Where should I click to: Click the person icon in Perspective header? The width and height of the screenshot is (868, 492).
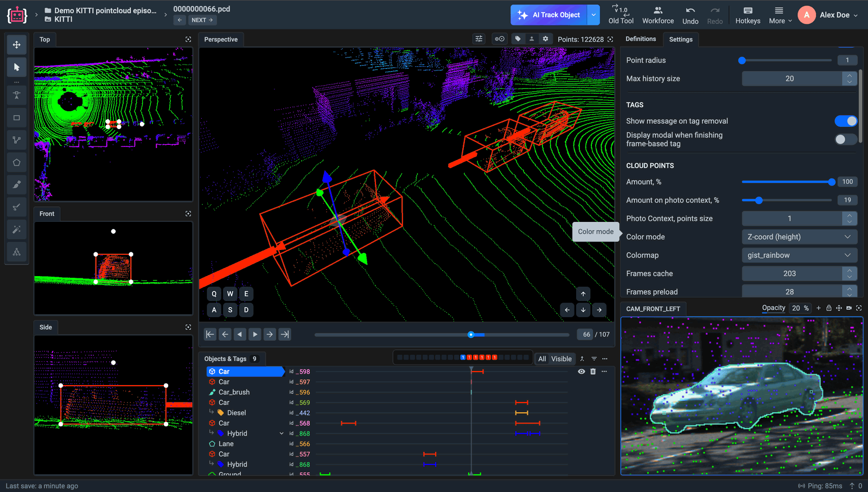coord(532,39)
